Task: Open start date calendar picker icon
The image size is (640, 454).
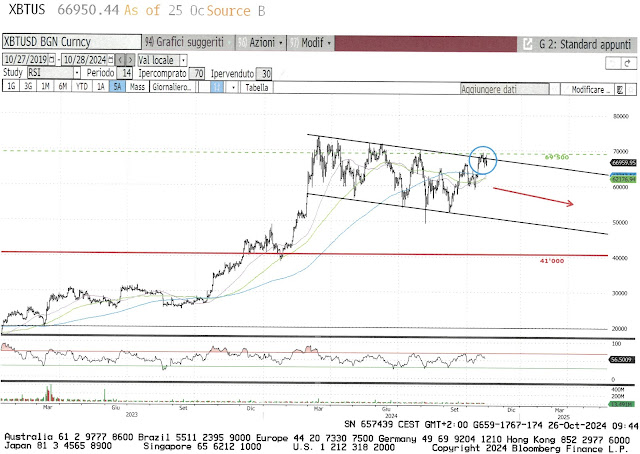Action: pos(52,60)
